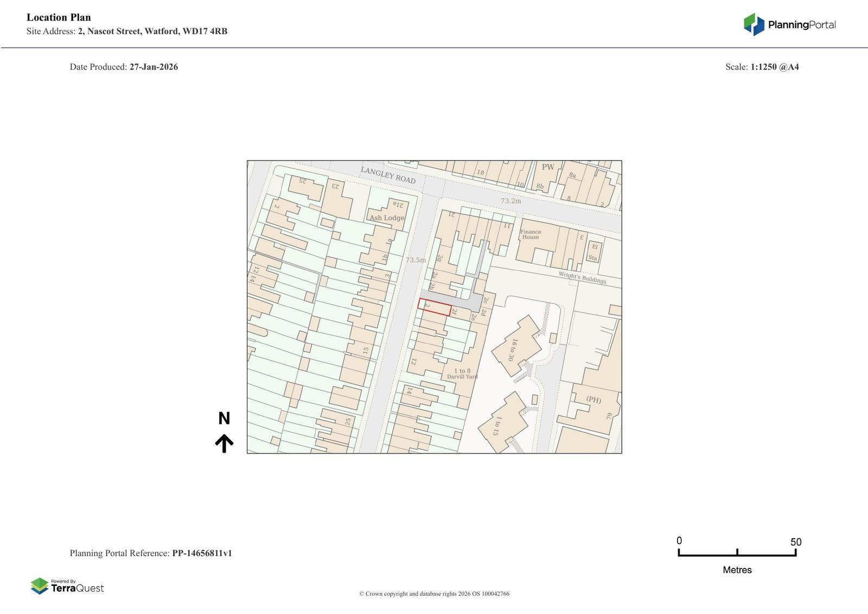
Task: Click house number '15' on the map
Action: (366, 351)
